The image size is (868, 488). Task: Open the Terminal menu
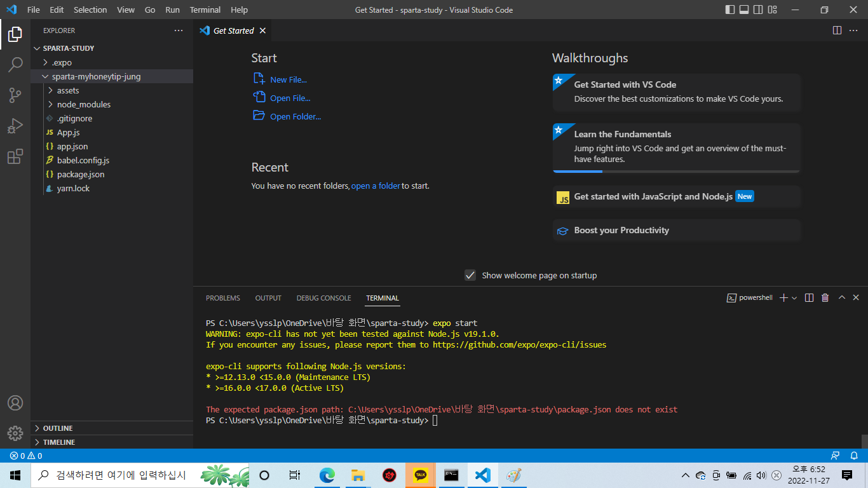[205, 10]
